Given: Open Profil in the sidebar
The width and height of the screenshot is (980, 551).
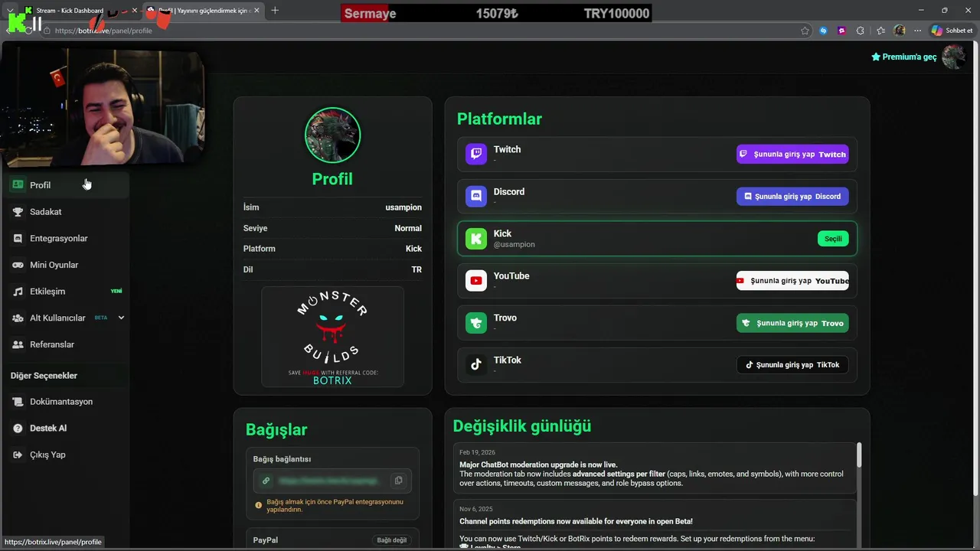Looking at the screenshot, I should [x=65, y=185].
